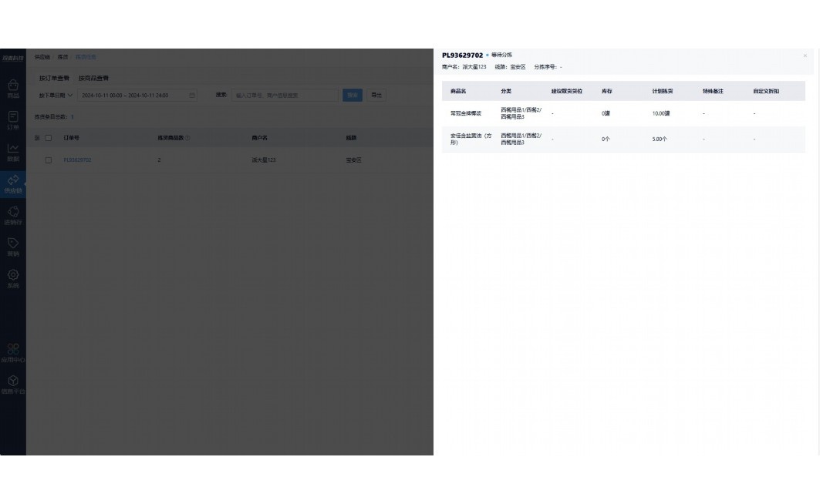This screenshot has width=820, height=504.
Task: Open the 应用中心 app center icon
Action: (x=13, y=351)
